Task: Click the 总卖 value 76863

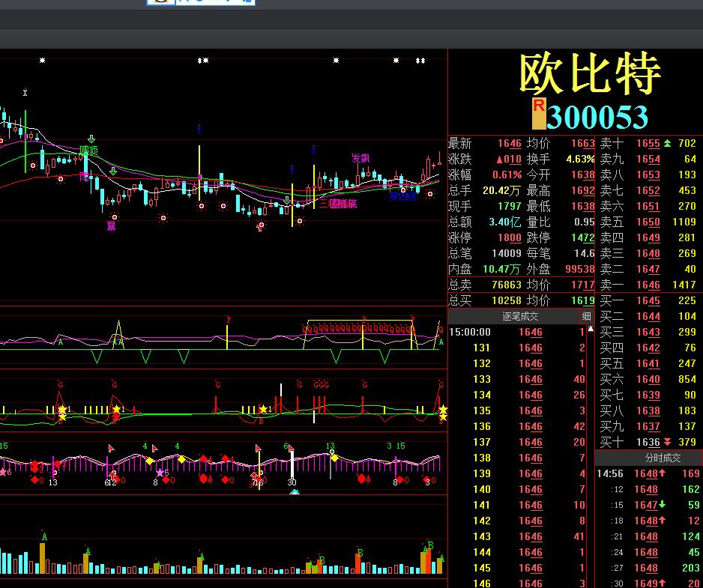Action: 506,285
